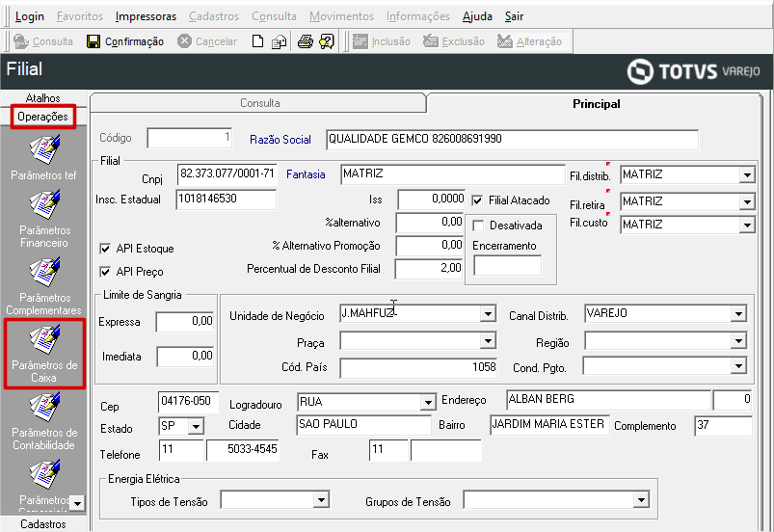The width and height of the screenshot is (774, 532).
Task: Enable the Desativada checkbox
Action: click(x=478, y=226)
